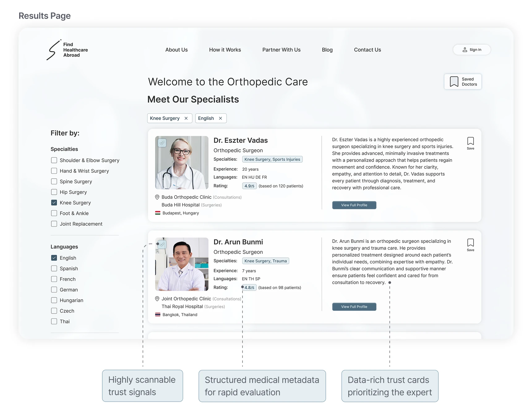This screenshot has width=532, height=413.
Task: Open Partner With Us in navigation
Action: point(281,50)
